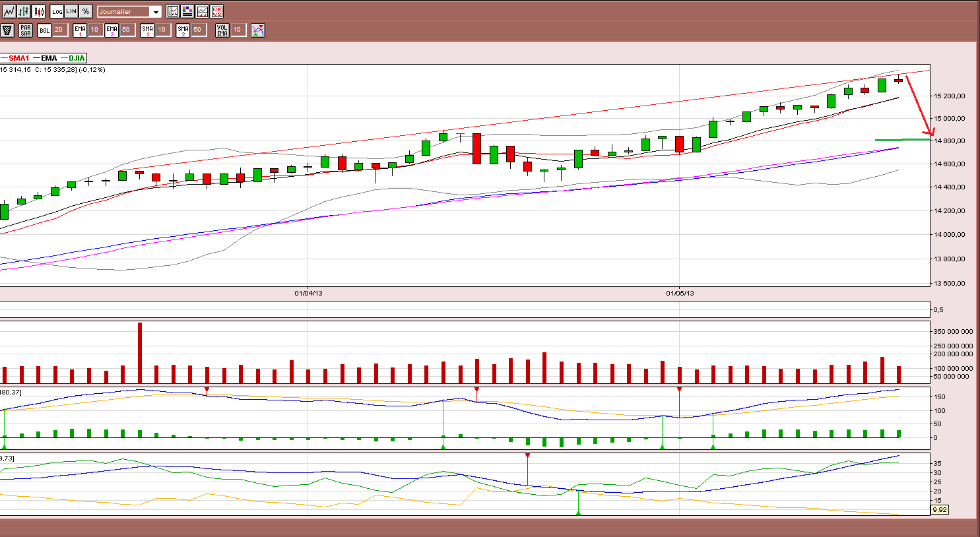
Task: Open the Journalier timeframe dropdown
Action: (x=129, y=12)
